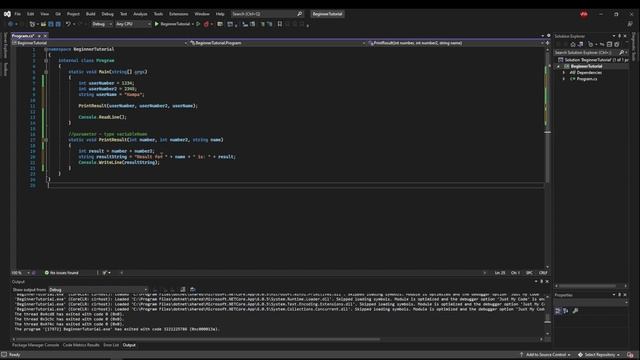Click the Save icon in toolbar
Viewport: 640px width, 360px height.
(51, 24)
